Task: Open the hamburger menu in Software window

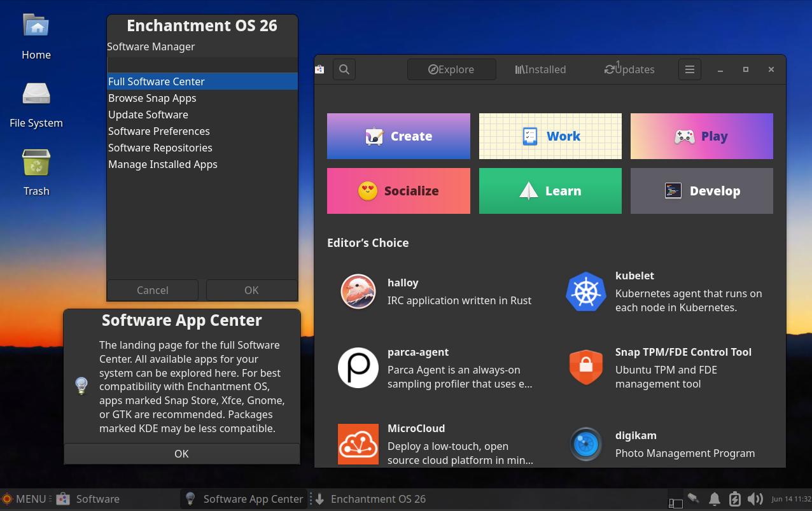Action: tap(689, 69)
